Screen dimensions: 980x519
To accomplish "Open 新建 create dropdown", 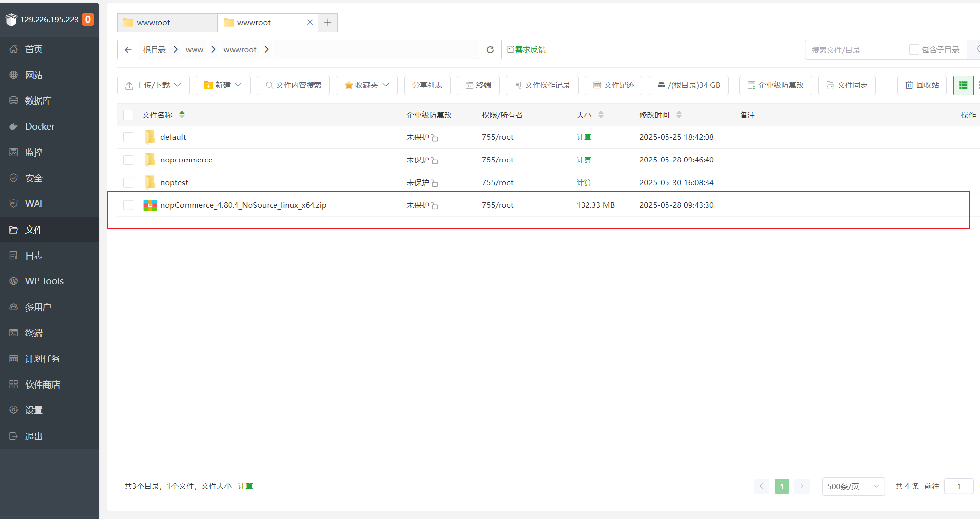I will click(223, 85).
